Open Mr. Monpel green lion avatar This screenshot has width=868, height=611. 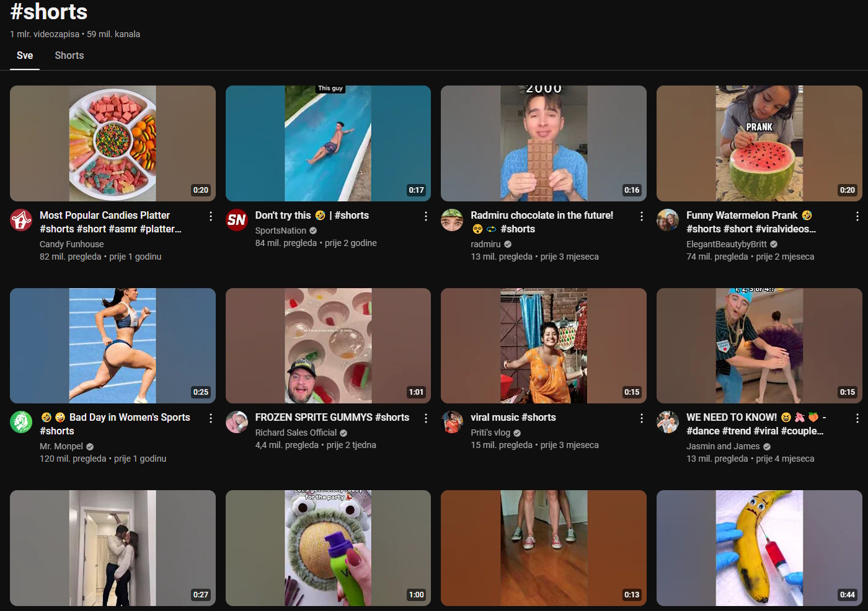pyautogui.click(x=21, y=422)
